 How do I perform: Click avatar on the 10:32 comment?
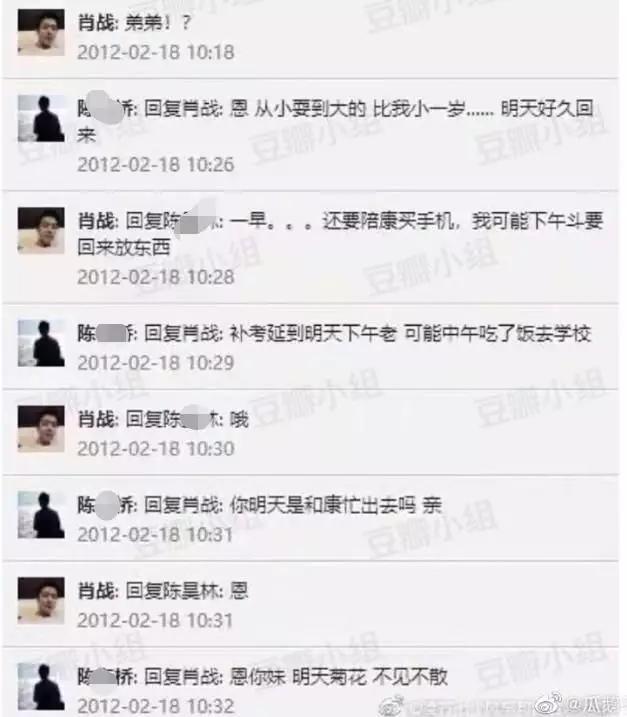[41, 686]
